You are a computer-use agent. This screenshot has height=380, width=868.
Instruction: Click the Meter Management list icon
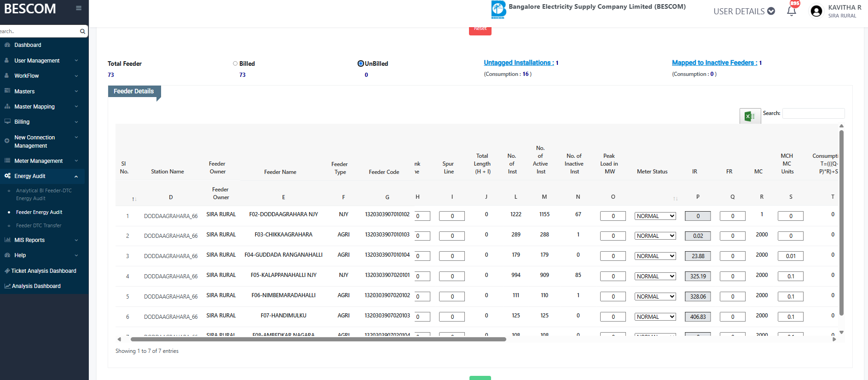tap(7, 161)
